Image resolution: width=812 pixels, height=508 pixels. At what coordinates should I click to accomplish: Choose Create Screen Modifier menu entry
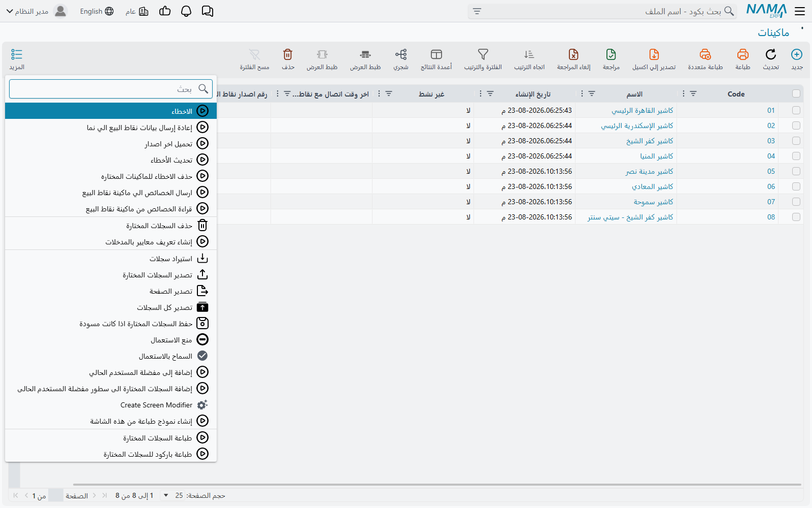click(x=111, y=405)
